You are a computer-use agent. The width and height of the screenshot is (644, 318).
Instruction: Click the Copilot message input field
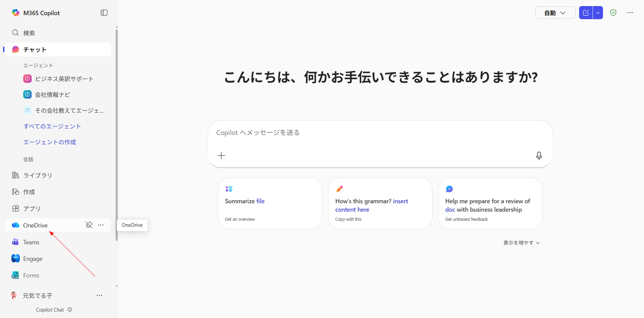pyautogui.click(x=379, y=133)
